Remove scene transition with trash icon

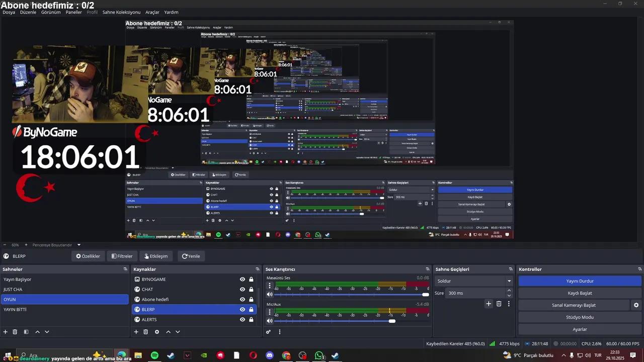tap(499, 304)
